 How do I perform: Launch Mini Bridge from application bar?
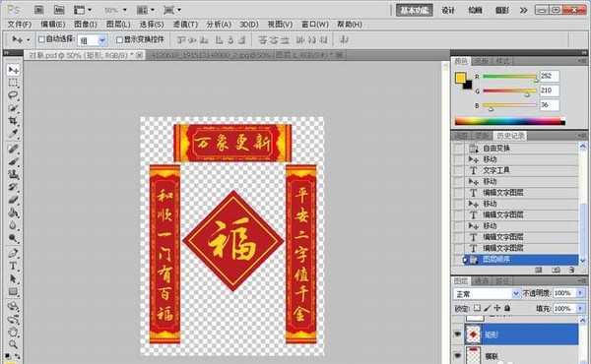[x=59, y=10]
